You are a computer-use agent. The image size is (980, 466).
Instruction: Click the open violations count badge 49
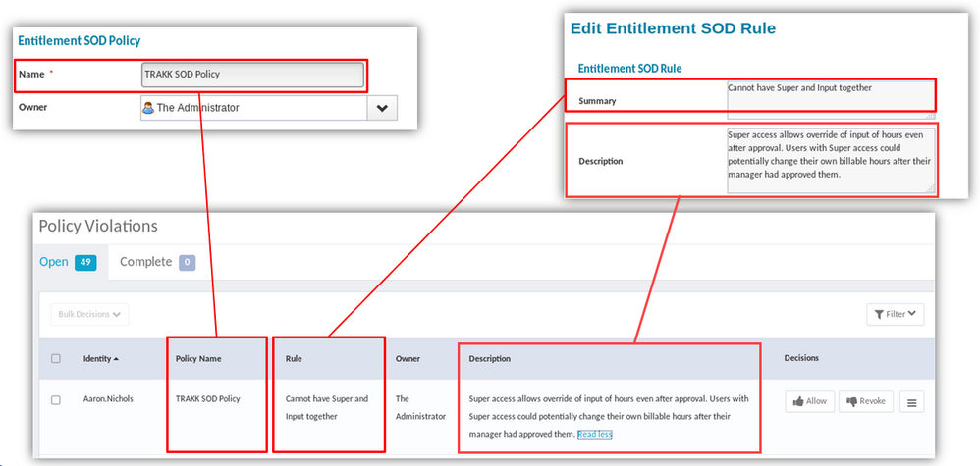click(84, 263)
